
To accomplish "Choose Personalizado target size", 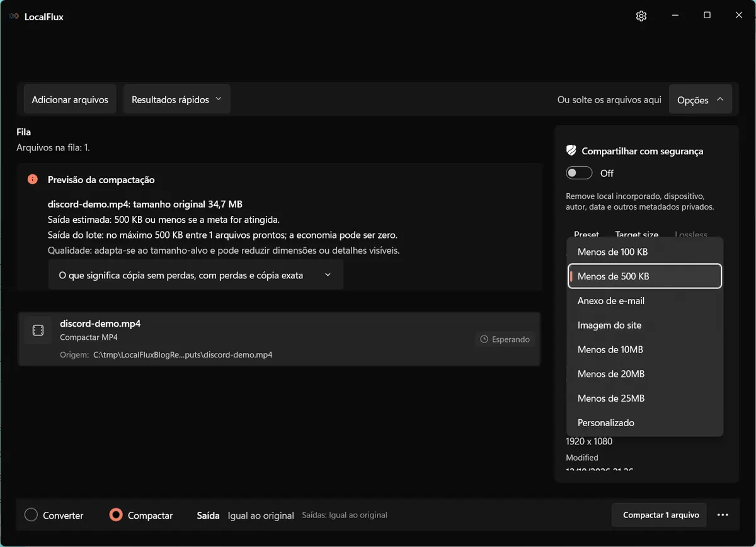I will pyautogui.click(x=644, y=423).
